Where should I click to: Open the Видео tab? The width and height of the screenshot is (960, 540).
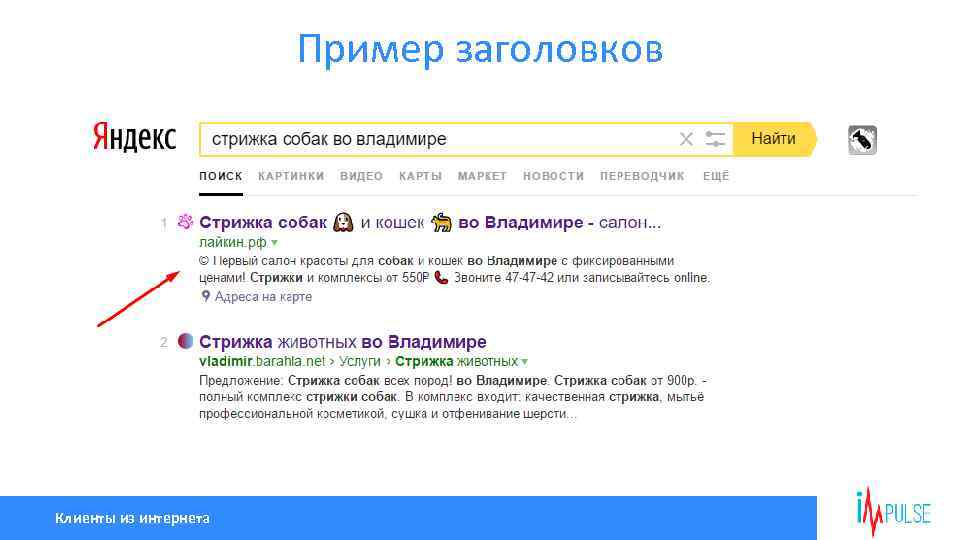(x=361, y=176)
